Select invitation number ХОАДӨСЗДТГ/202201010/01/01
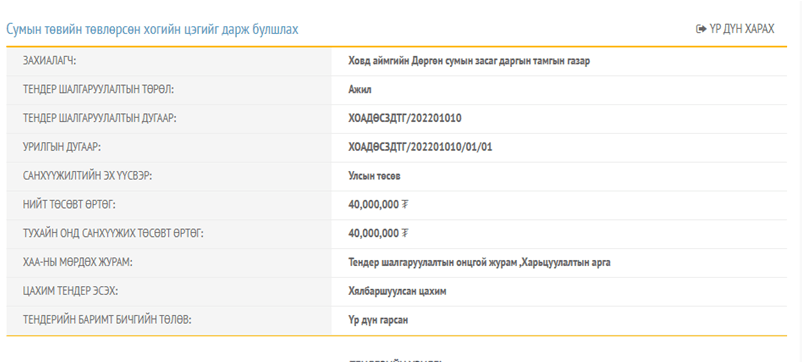The image size is (802, 362). (420, 147)
